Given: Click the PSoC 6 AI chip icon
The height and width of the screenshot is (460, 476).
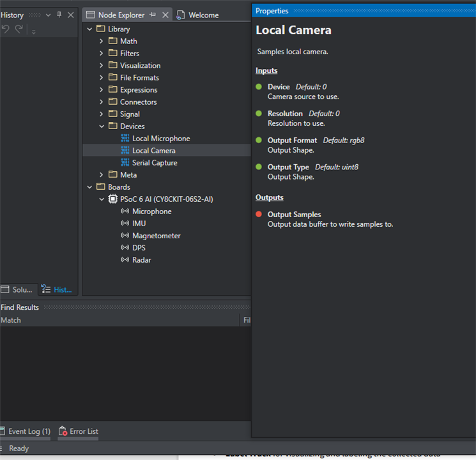Looking at the screenshot, I should coord(113,199).
